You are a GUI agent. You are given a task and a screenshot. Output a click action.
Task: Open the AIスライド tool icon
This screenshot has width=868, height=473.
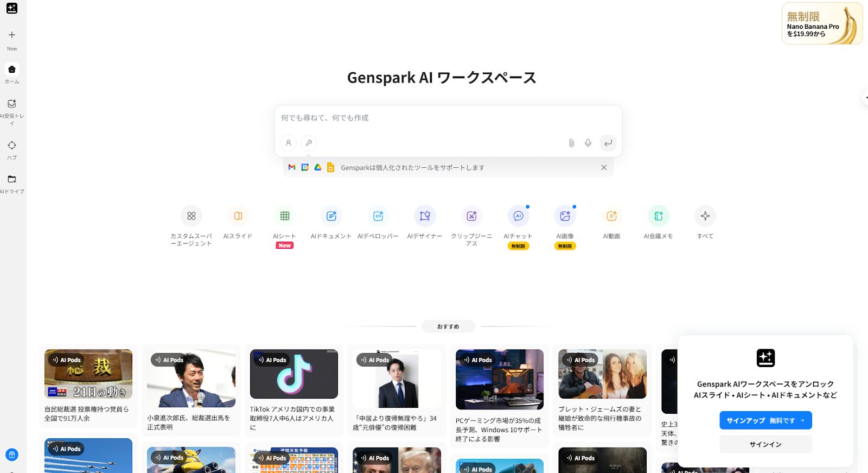[x=238, y=216]
